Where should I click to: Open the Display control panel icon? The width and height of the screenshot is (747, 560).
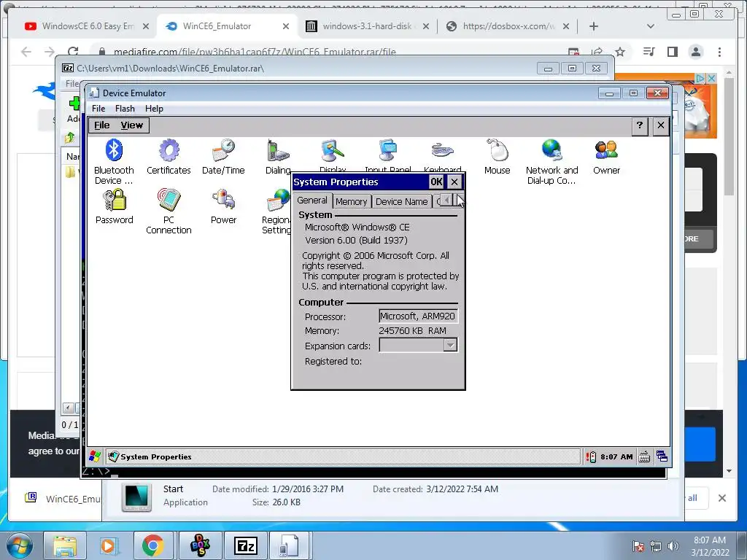tap(333, 155)
